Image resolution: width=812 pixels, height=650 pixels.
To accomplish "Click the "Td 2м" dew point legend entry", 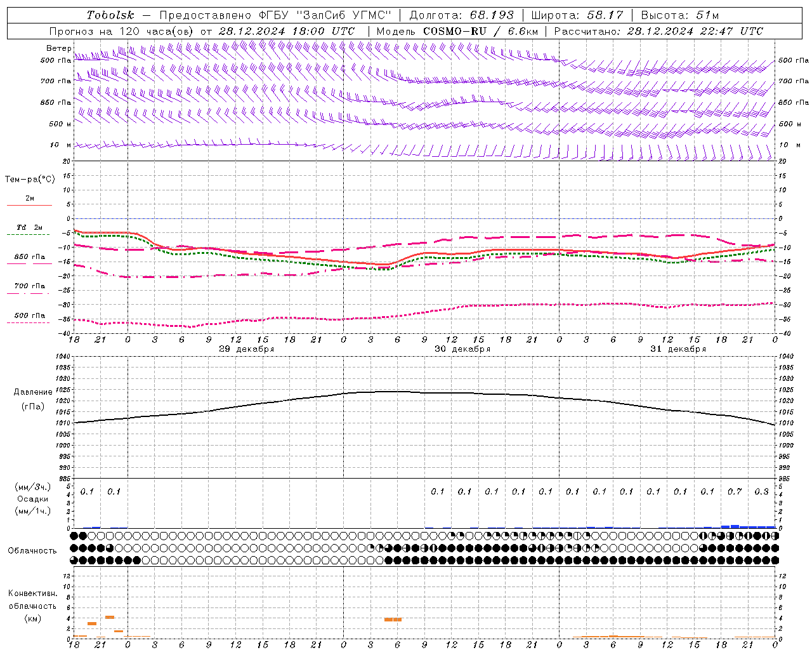I will tap(29, 227).
